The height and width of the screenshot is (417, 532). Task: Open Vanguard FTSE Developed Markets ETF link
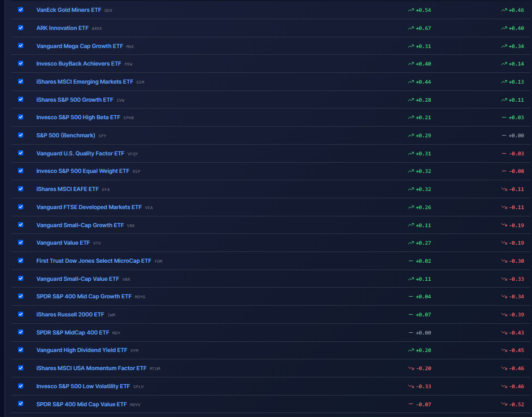click(x=89, y=207)
